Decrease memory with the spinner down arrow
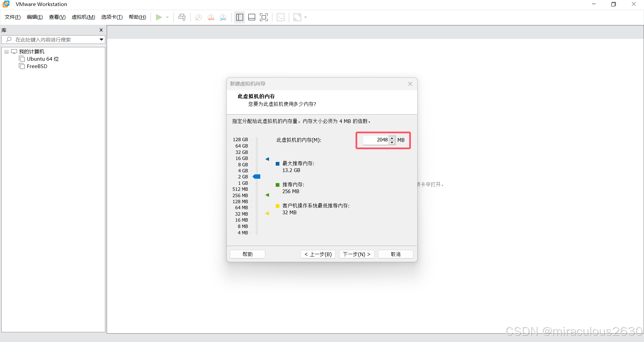Viewport: 644px width, 342px height. 392,142
